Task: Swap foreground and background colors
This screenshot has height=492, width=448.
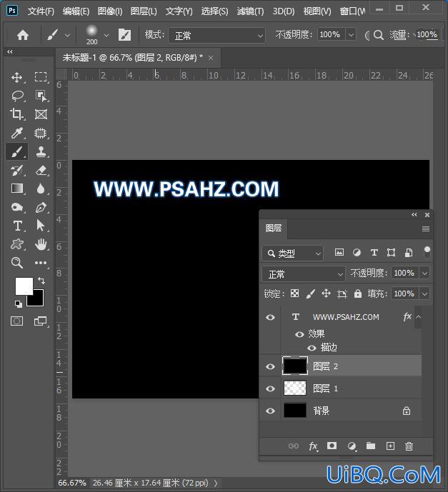Action: (x=41, y=280)
